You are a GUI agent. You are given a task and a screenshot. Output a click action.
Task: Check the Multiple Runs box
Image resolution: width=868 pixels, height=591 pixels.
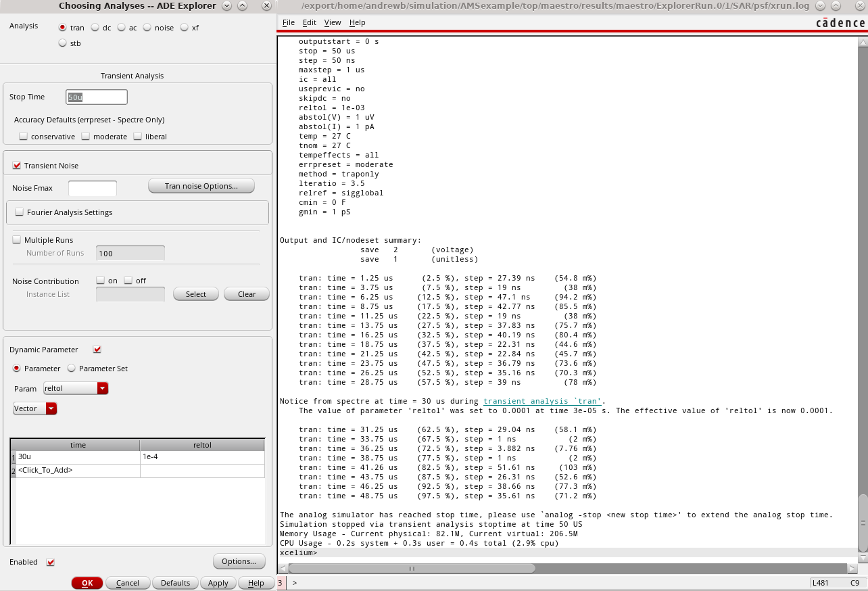pyautogui.click(x=17, y=240)
